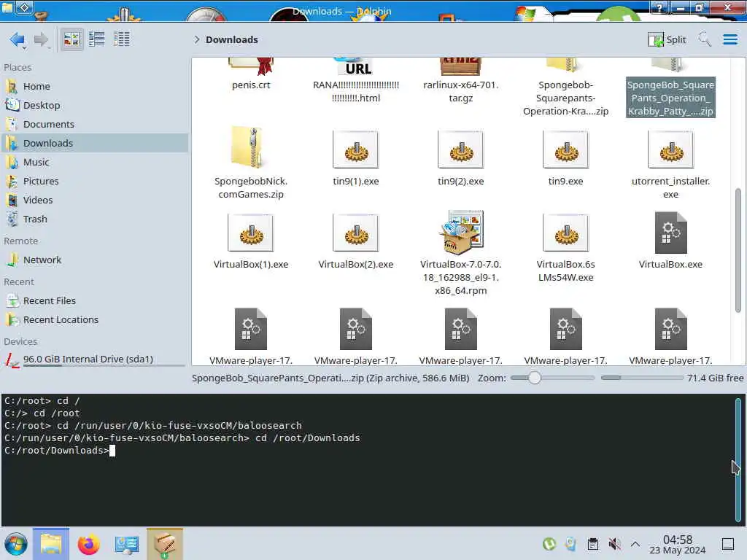747x560 pixels.
Task: Toggle the muted volume tray icon
Action: coord(614,544)
